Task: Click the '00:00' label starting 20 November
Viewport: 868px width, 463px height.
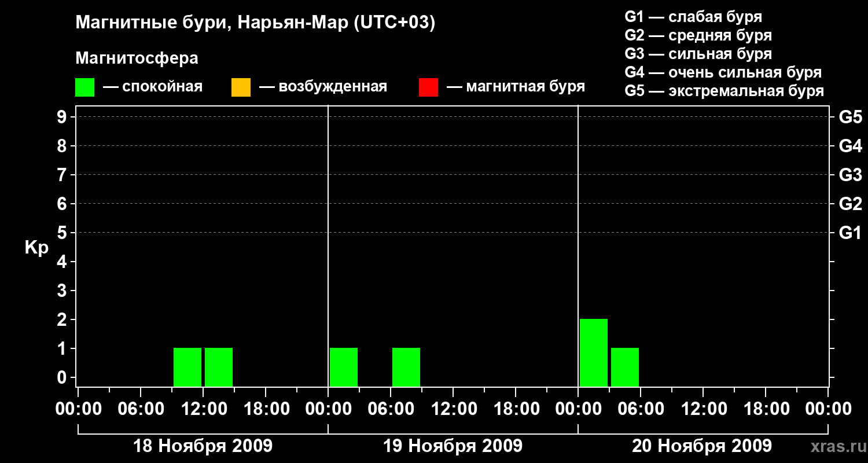Action: (x=578, y=409)
